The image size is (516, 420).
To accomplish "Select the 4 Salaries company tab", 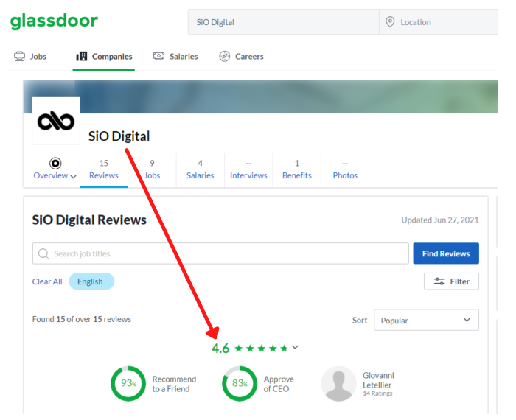I will pos(200,170).
